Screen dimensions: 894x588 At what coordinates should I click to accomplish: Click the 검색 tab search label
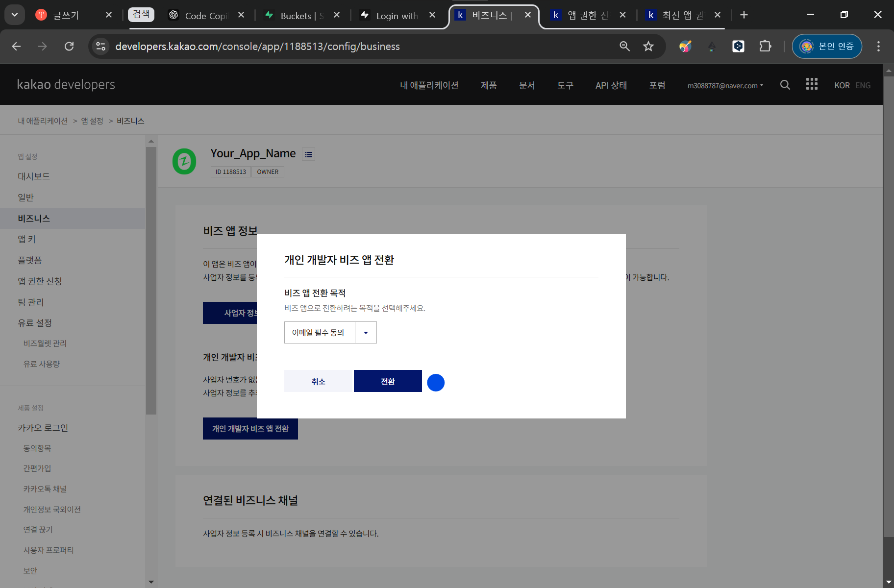coord(141,15)
